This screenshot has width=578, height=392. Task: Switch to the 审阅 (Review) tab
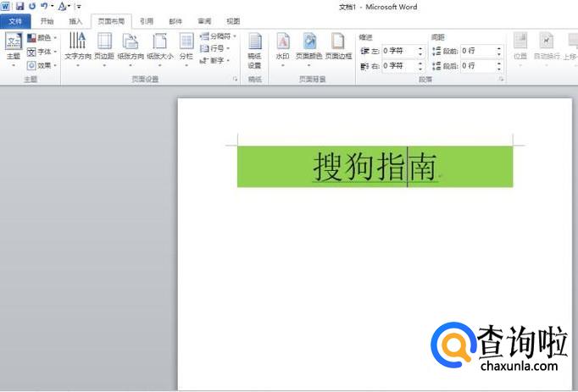pyautogui.click(x=204, y=21)
